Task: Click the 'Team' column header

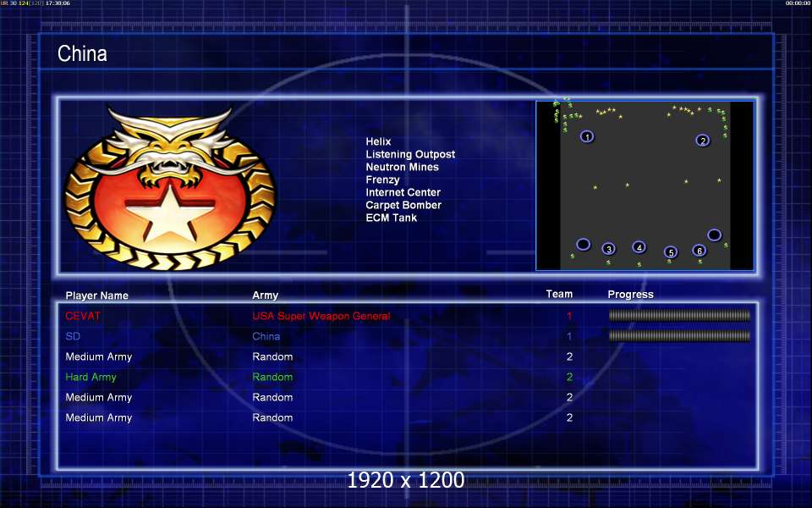Action: point(559,294)
